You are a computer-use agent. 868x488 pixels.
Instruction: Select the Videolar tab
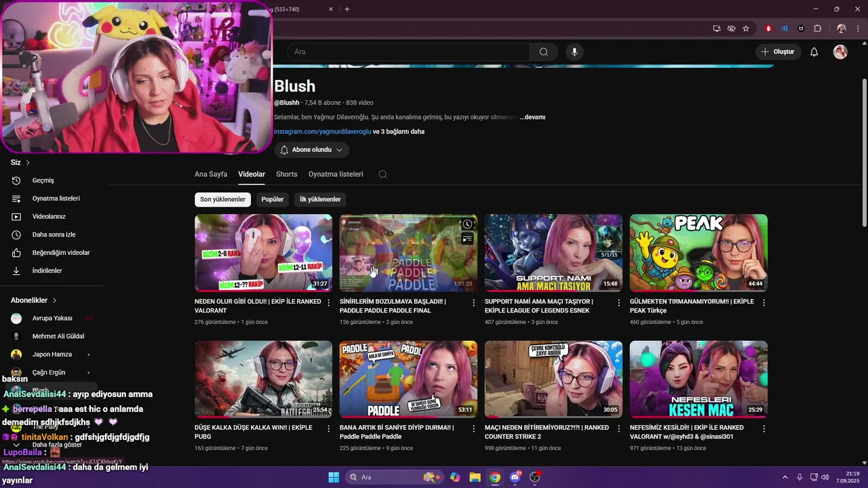tap(252, 174)
